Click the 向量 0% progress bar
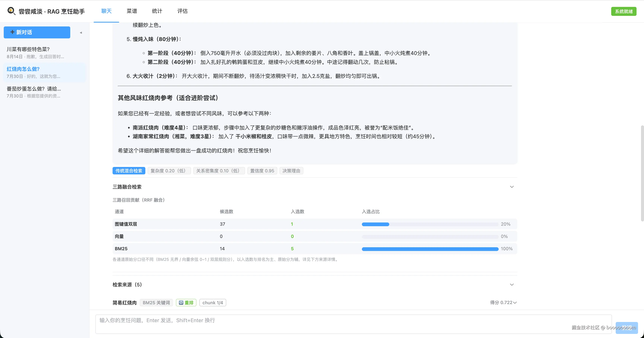The width and height of the screenshot is (644, 338). tap(430, 236)
